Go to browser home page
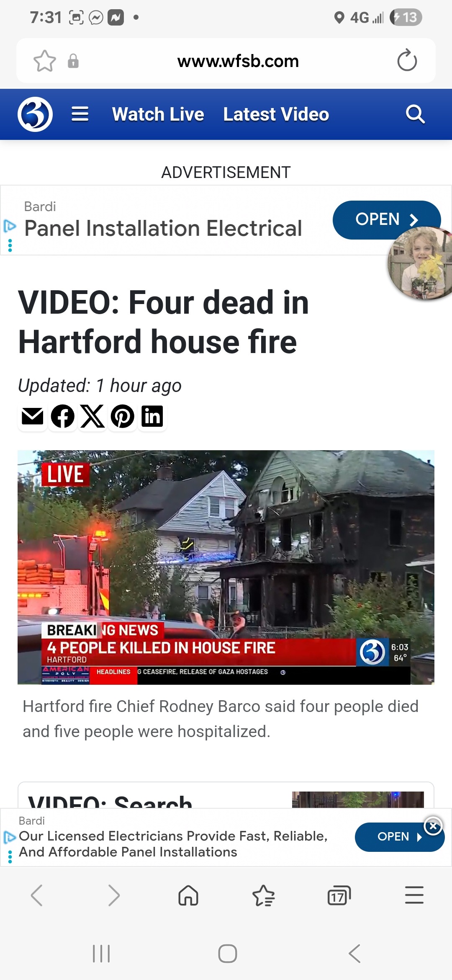This screenshot has height=980, width=452. [x=188, y=896]
